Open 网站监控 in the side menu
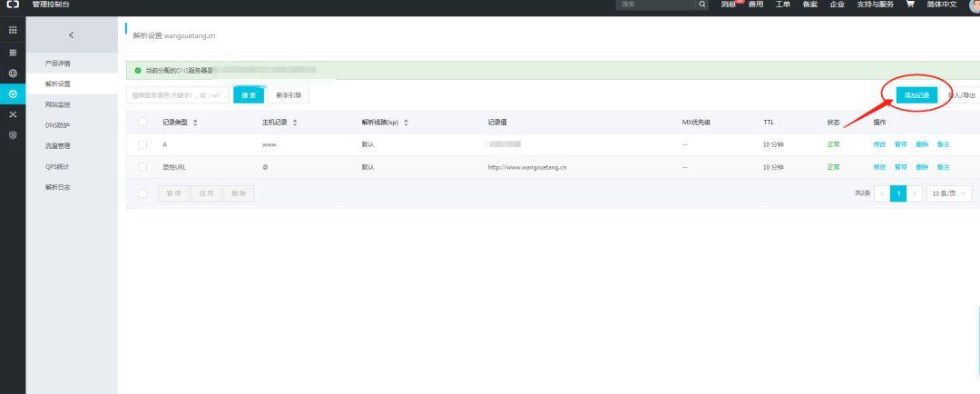 point(57,105)
